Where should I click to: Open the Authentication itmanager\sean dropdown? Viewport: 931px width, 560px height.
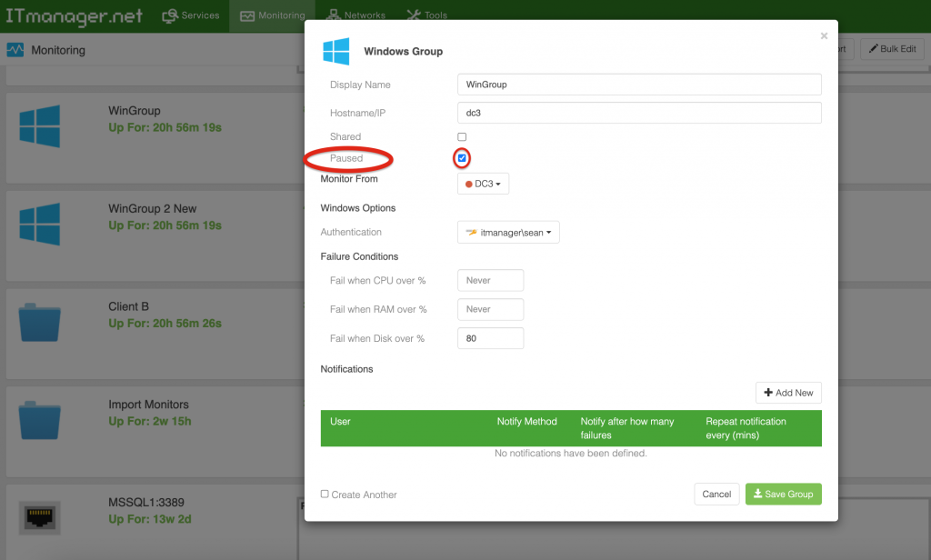tap(508, 232)
